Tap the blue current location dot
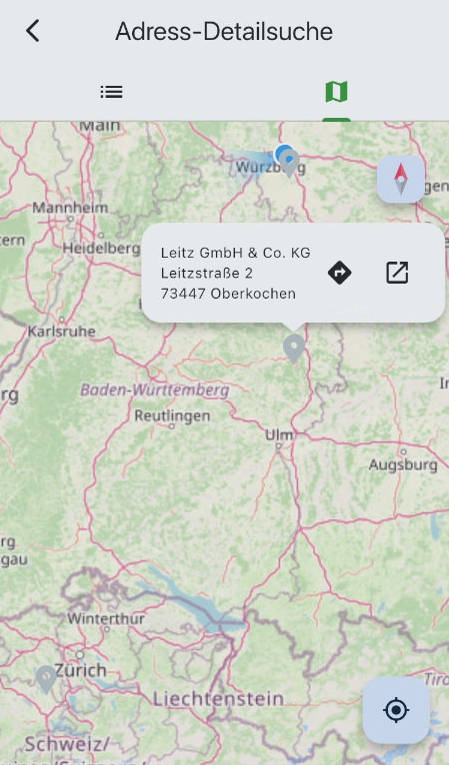 pyautogui.click(x=282, y=153)
